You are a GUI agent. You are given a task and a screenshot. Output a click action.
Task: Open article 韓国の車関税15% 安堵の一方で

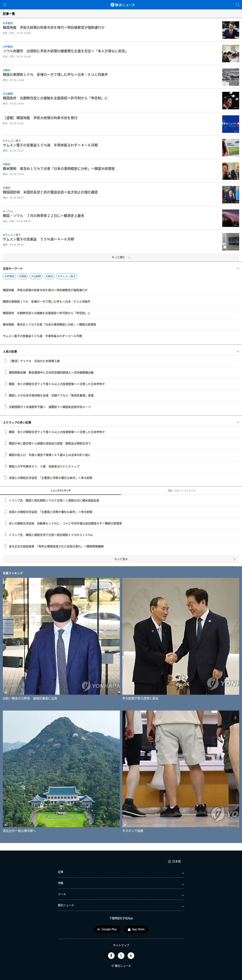(55, 75)
